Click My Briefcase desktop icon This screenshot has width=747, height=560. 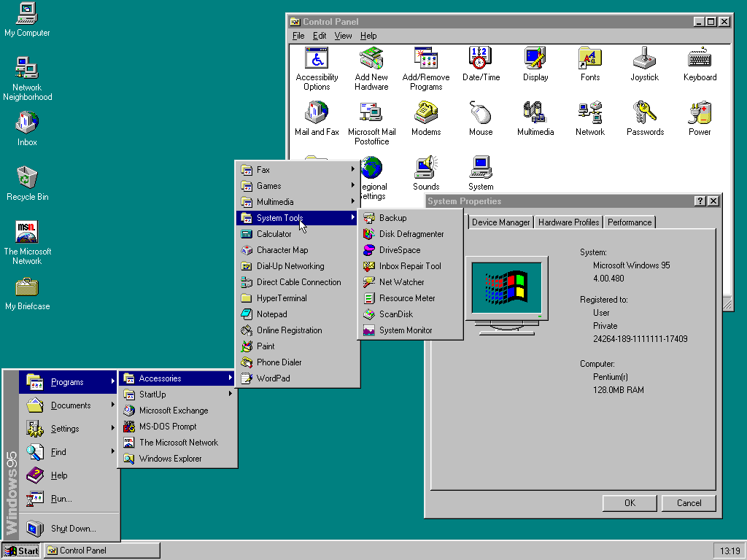point(27,287)
